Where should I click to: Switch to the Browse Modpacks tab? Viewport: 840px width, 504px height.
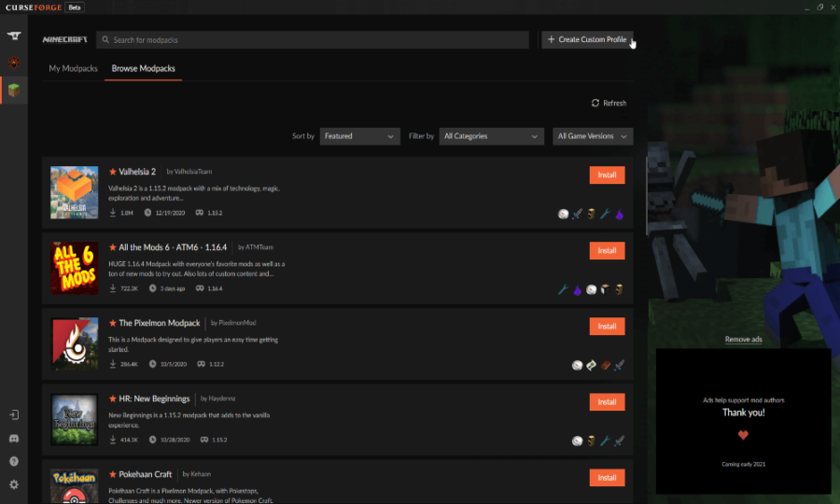[143, 68]
